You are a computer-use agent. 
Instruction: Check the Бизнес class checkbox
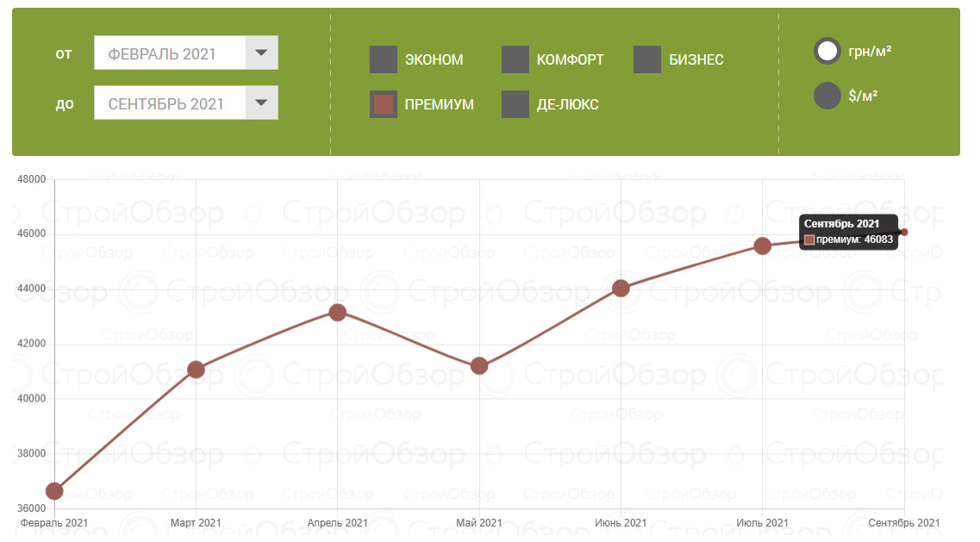click(647, 59)
